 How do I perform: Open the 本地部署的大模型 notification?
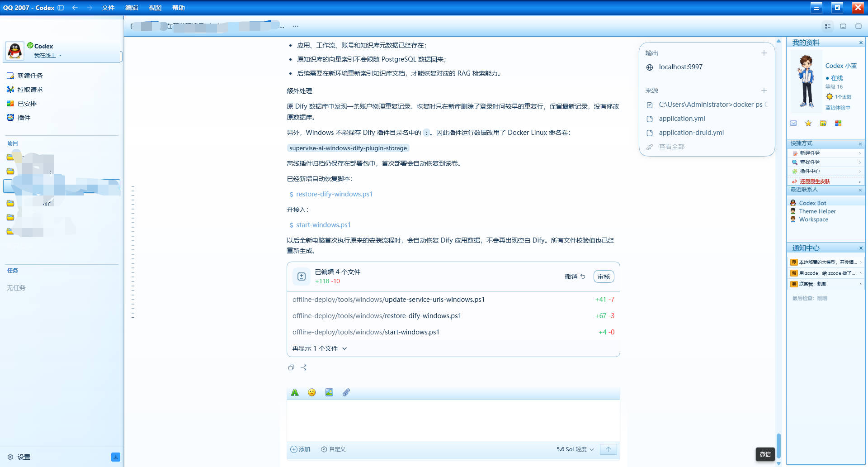point(826,262)
